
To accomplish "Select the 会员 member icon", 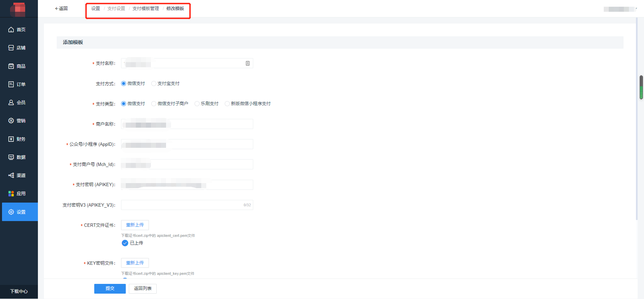I will click(11, 102).
